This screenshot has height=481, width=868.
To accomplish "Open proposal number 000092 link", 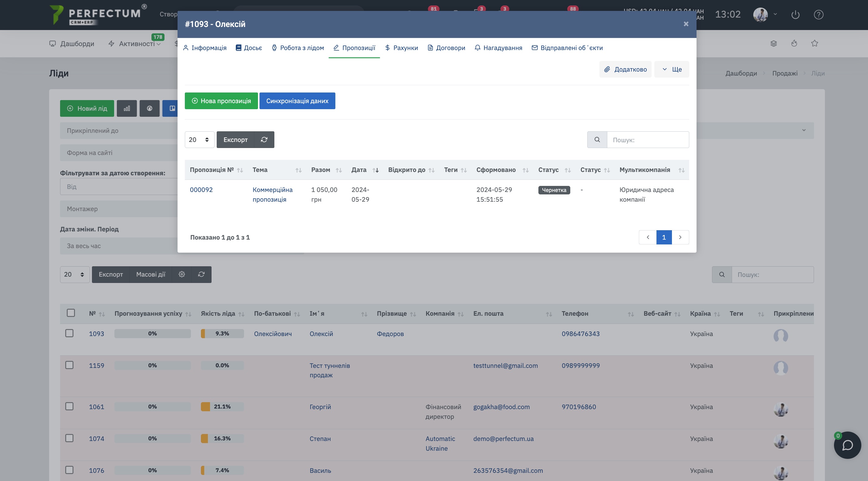I will (201, 190).
